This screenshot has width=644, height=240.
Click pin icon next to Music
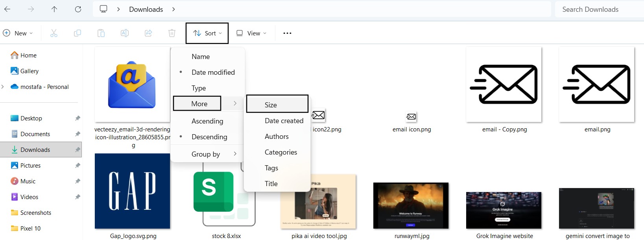point(78,181)
